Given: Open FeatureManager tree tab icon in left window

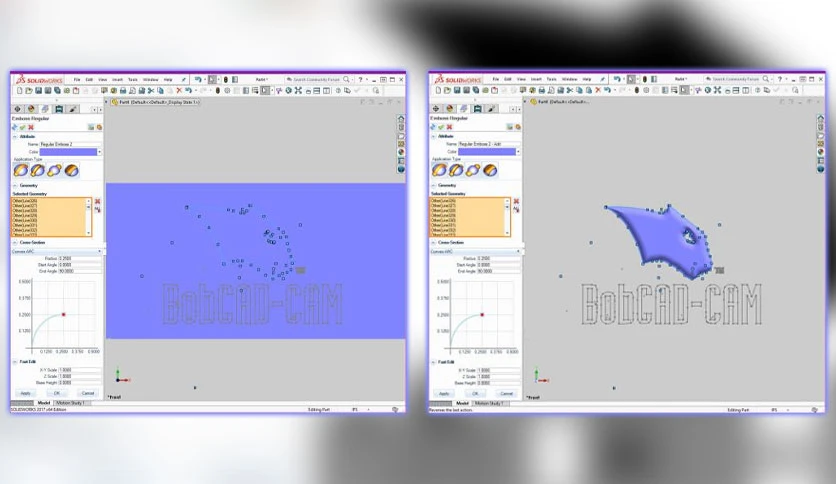Looking at the screenshot, I should pyautogui.click(x=18, y=109).
